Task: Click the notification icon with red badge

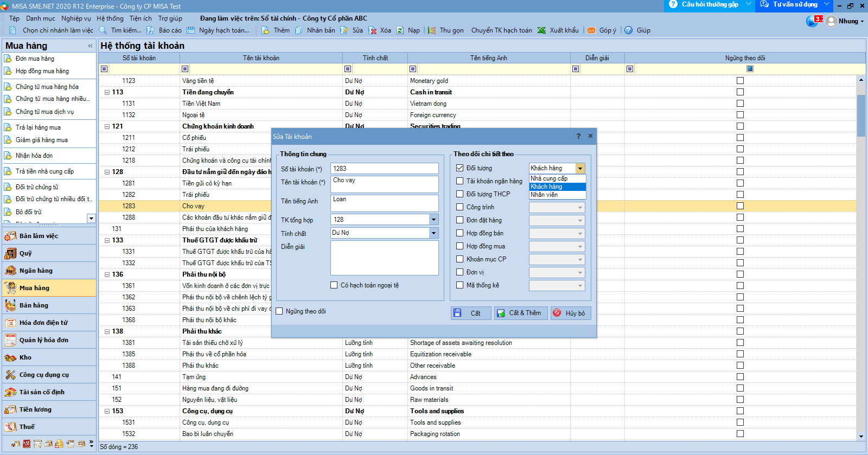Action: tap(814, 21)
